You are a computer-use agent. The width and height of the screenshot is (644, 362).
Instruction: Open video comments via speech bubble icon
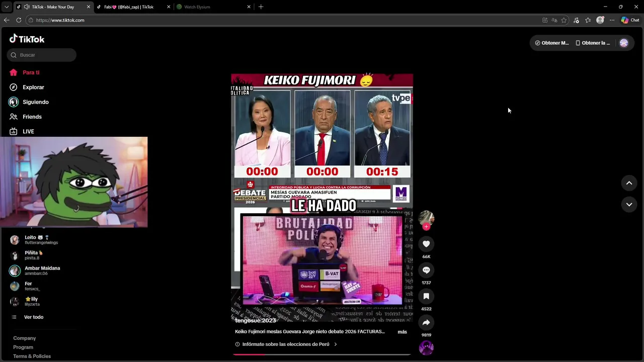tap(426, 270)
